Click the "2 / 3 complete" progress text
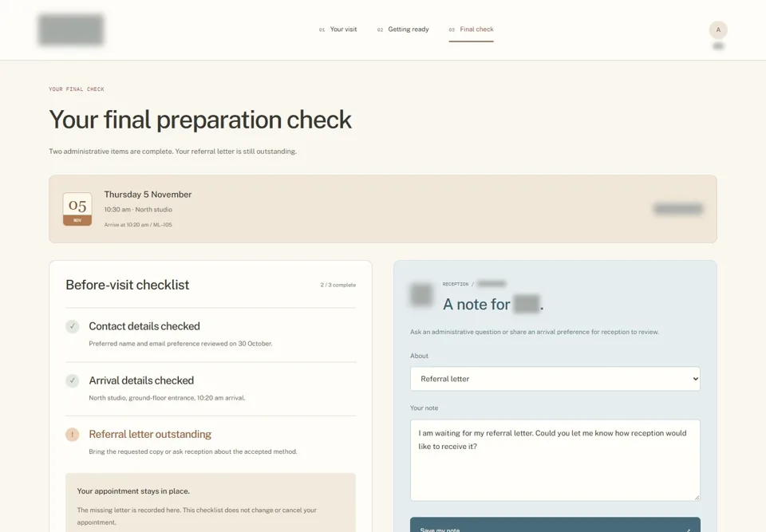Screen dimensions: 766x532 click(x=338, y=285)
